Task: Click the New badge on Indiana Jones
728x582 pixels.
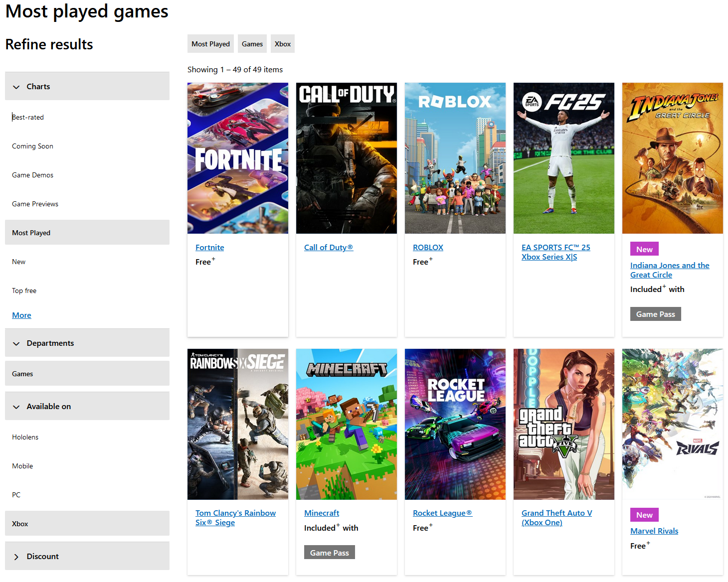Action: tap(644, 249)
